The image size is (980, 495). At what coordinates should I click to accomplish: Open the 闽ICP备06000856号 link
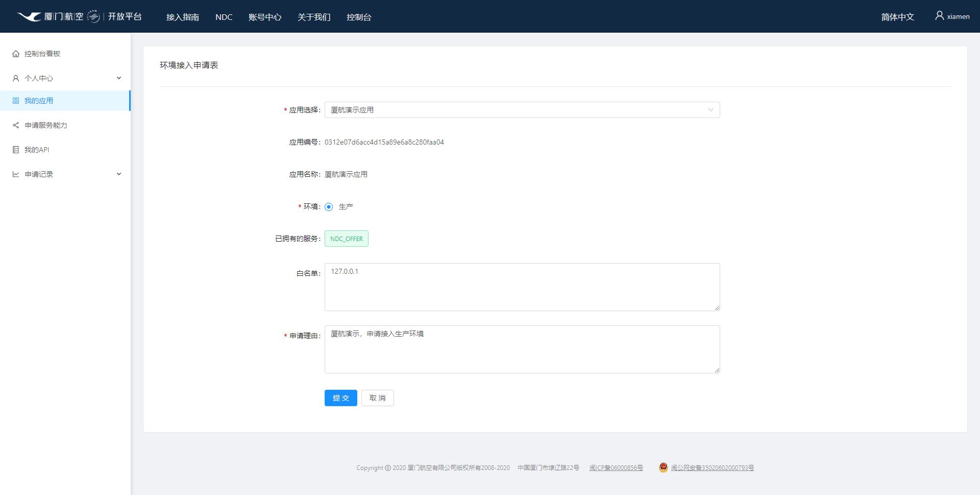pos(616,468)
